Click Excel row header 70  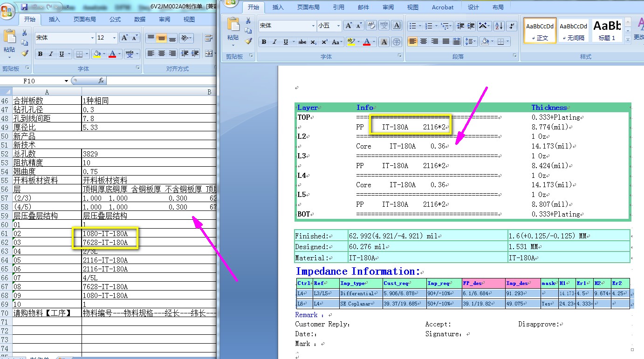pyautogui.click(x=6, y=313)
